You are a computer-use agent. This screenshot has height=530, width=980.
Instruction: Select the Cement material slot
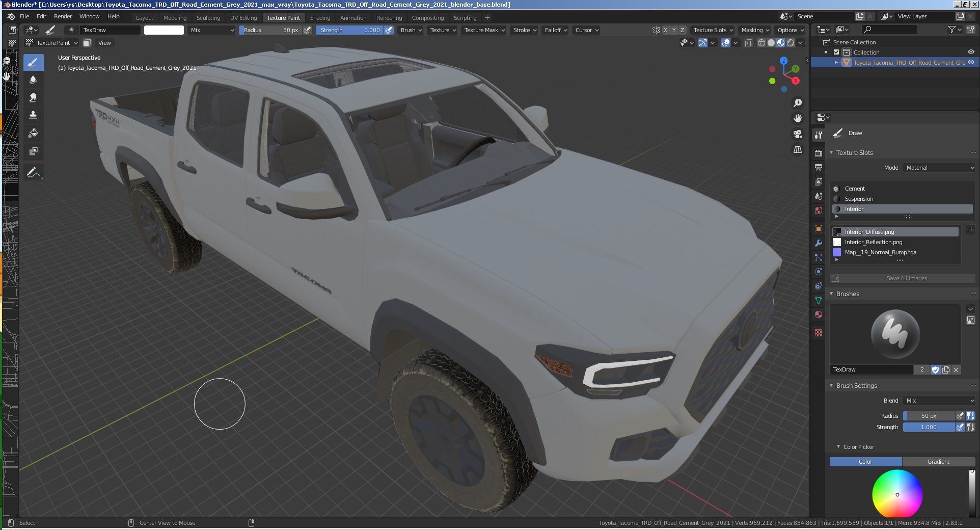point(903,189)
